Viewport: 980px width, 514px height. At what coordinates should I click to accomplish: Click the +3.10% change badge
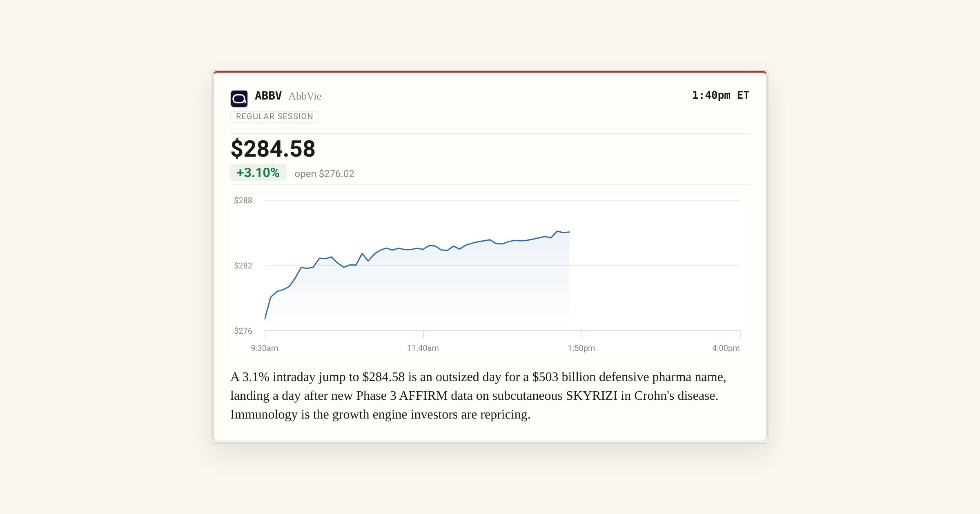click(x=258, y=173)
